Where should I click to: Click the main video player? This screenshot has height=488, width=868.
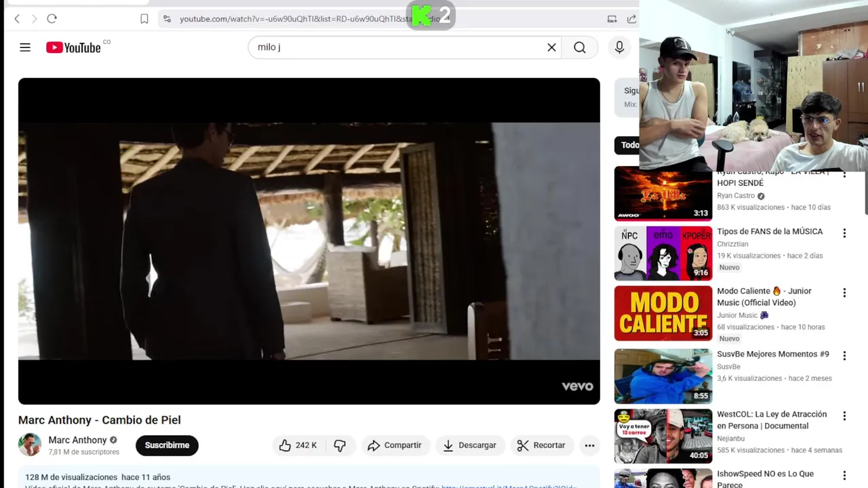309,241
